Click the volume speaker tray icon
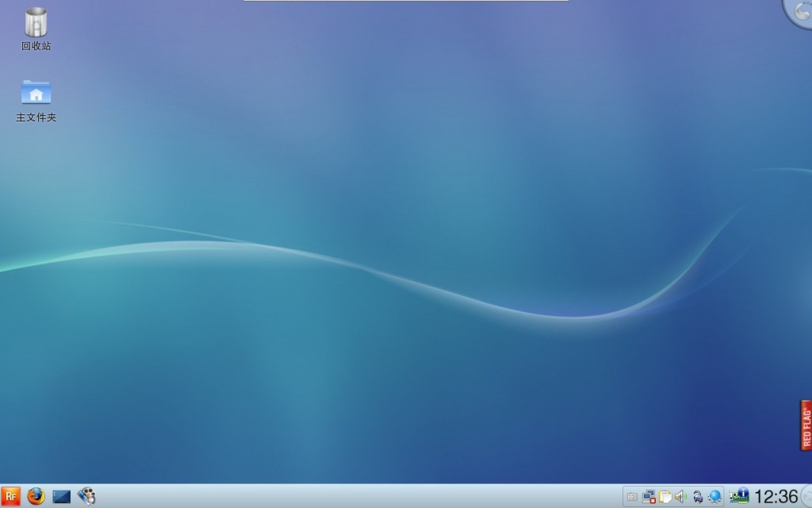812x508 pixels. tap(681, 497)
